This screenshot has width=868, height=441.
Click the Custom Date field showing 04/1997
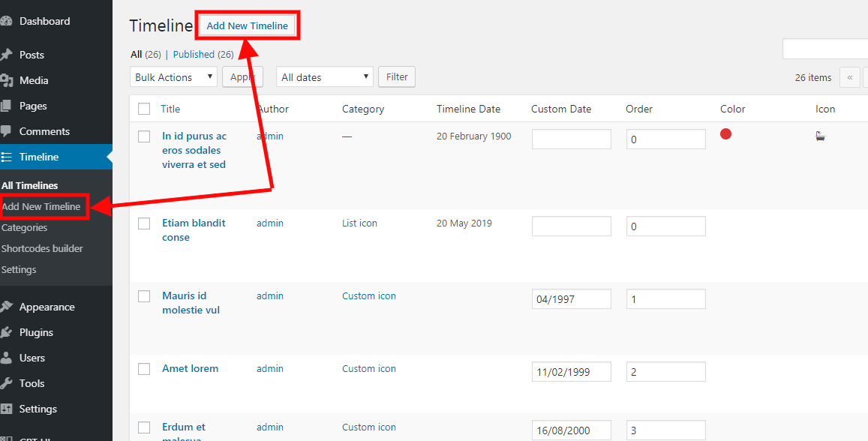571,299
